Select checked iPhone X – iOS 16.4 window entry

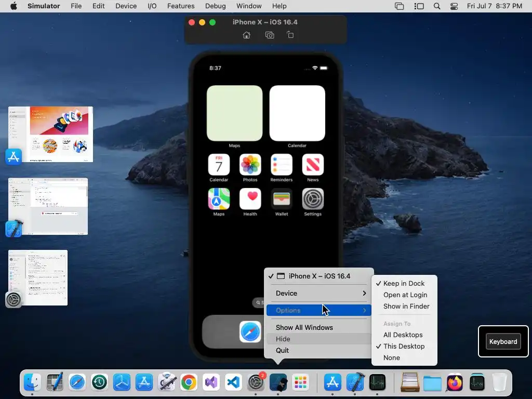[x=319, y=276]
